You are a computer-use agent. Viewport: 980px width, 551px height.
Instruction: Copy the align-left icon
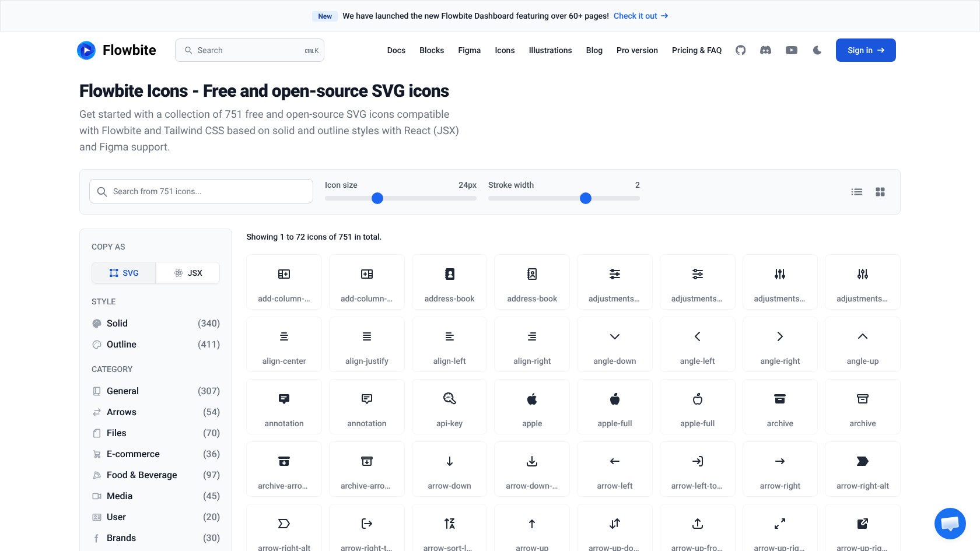[449, 344]
